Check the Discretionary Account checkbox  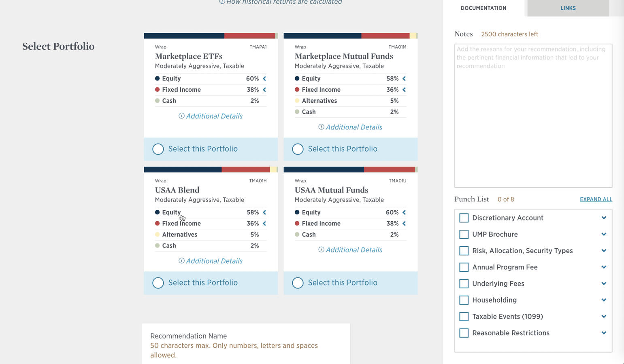(464, 218)
